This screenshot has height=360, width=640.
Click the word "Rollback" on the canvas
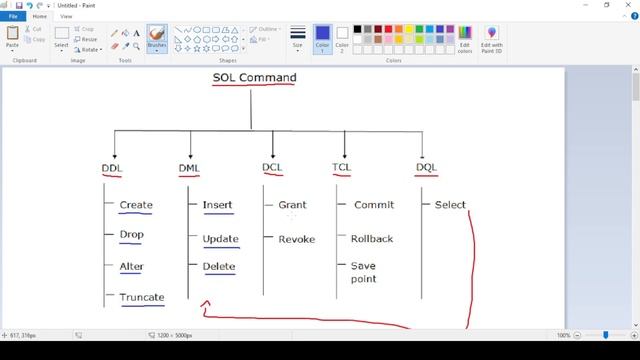tap(371, 238)
